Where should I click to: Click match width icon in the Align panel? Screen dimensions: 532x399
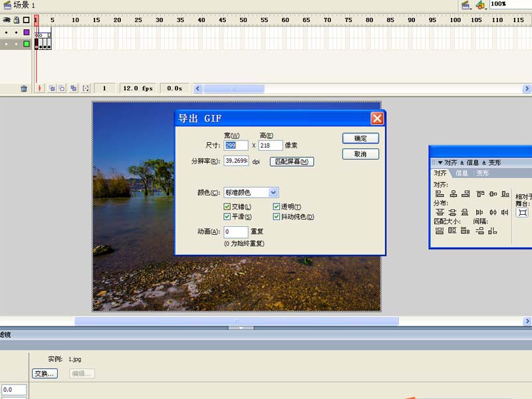440,231
